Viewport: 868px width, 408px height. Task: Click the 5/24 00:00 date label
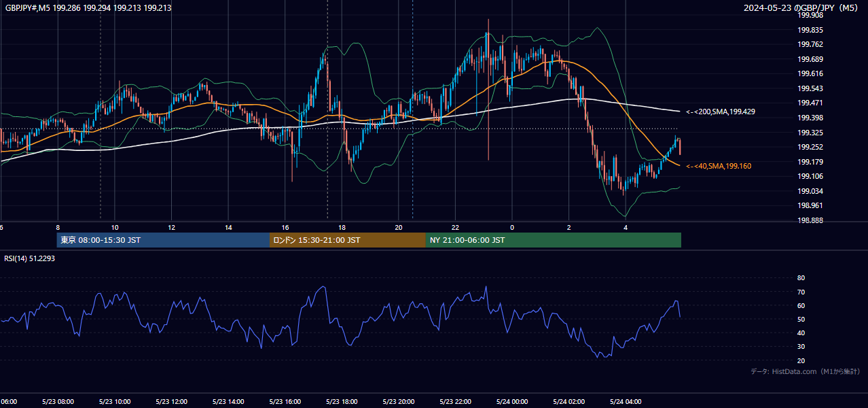511,401
